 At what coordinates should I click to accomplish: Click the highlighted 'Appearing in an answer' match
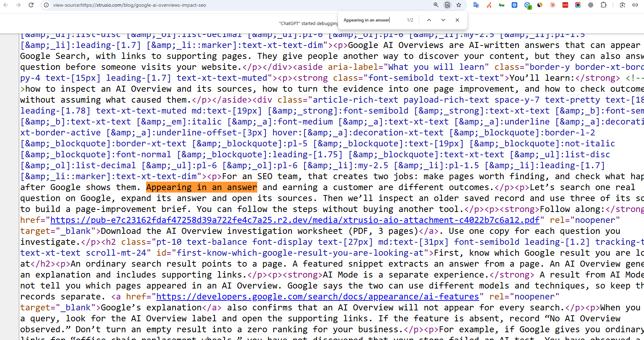point(202,187)
